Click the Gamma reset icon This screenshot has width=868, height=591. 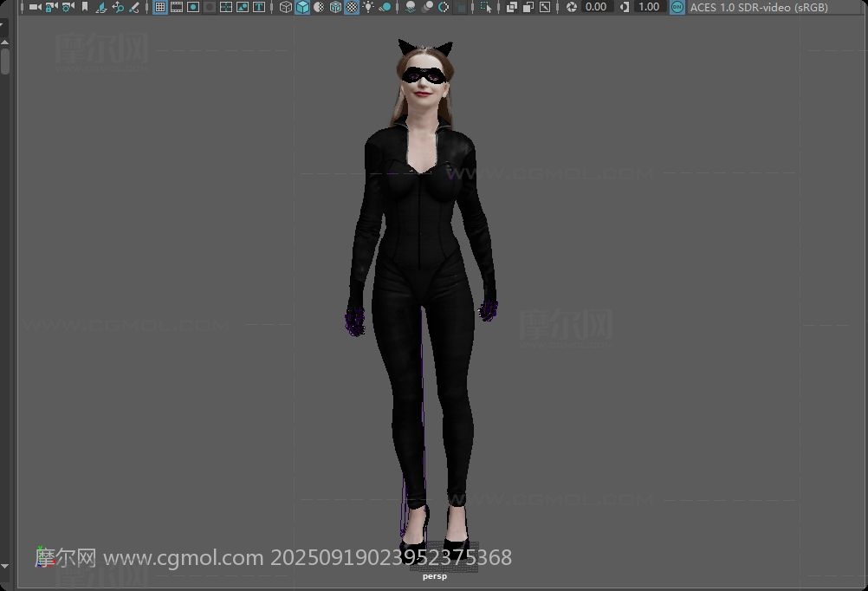[625, 7]
